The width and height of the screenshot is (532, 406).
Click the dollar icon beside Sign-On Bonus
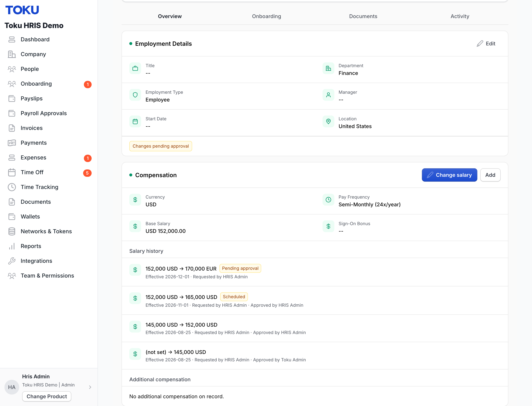[x=328, y=226]
